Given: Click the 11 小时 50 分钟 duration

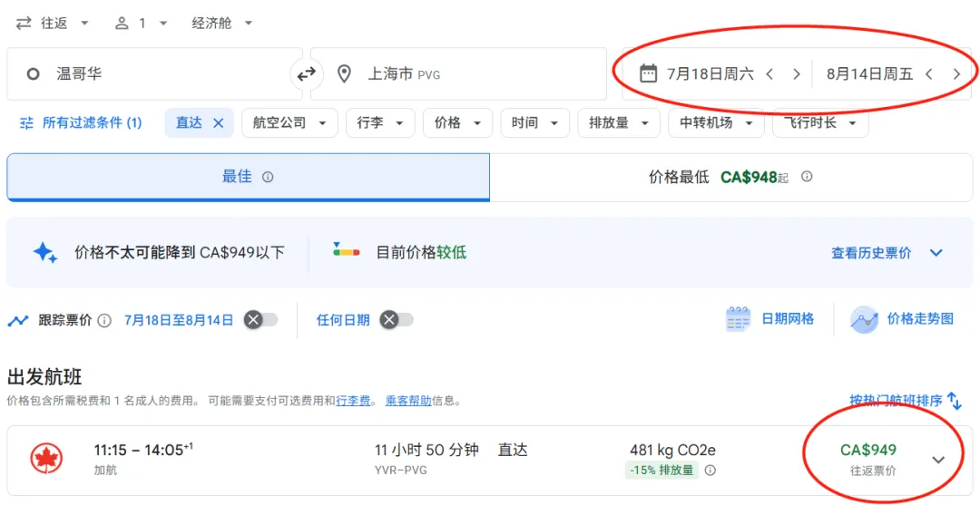Looking at the screenshot, I should tap(426, 450).
